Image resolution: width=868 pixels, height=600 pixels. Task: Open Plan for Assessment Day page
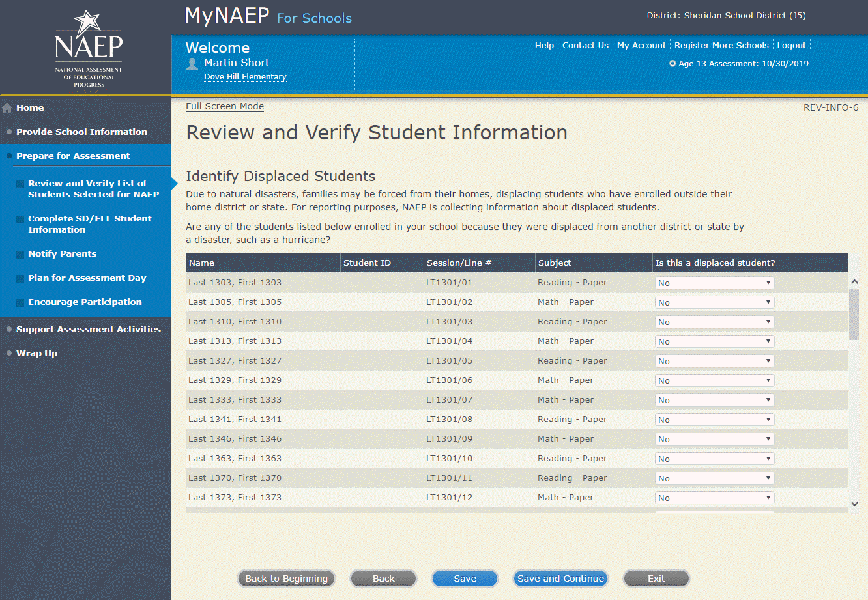(87, 278)
